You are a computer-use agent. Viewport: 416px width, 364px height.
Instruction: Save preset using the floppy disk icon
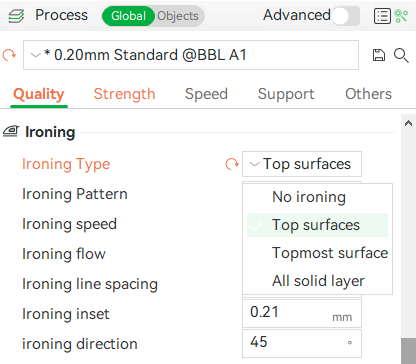(x=379, y=55)
